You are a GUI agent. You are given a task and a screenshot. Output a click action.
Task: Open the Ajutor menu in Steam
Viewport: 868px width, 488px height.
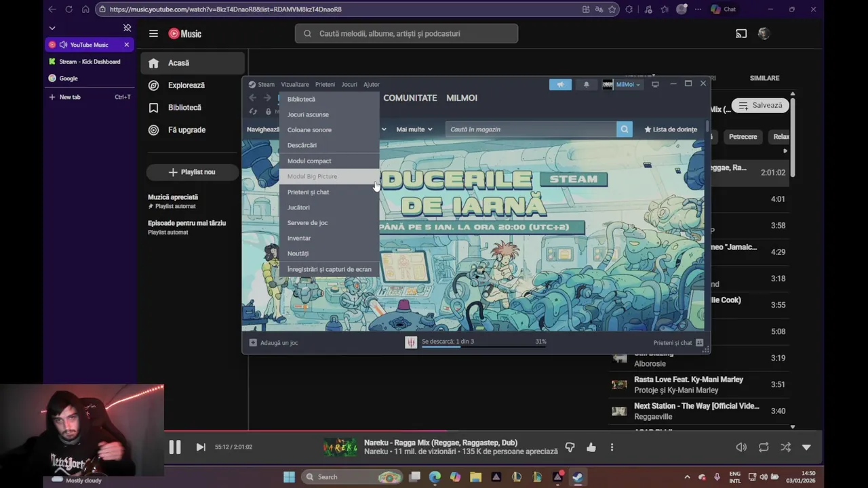[372, 85]
